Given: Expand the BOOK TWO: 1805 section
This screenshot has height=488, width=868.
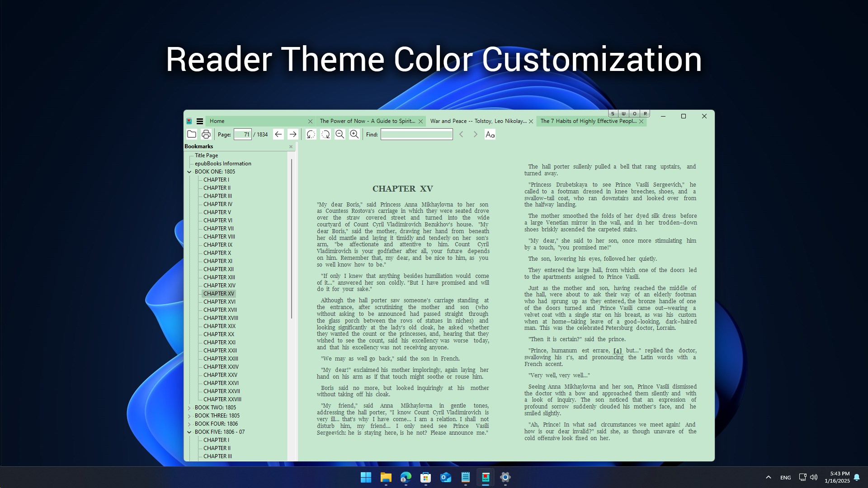Looking at the screenshot, I should coord(189,408).
